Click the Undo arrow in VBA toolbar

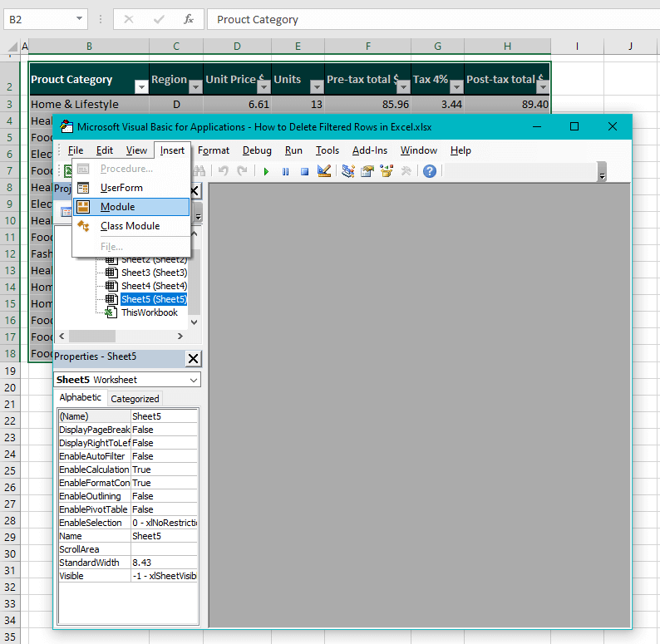224,171
